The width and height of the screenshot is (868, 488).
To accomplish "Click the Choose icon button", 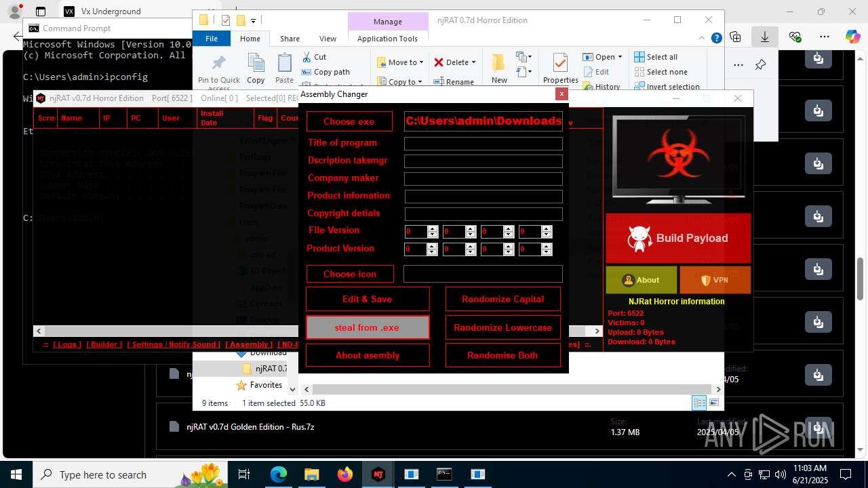I will 350,274.
